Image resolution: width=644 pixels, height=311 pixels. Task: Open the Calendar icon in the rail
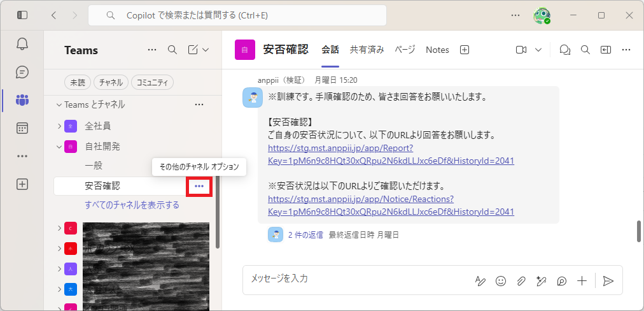[x=22, y=128]
